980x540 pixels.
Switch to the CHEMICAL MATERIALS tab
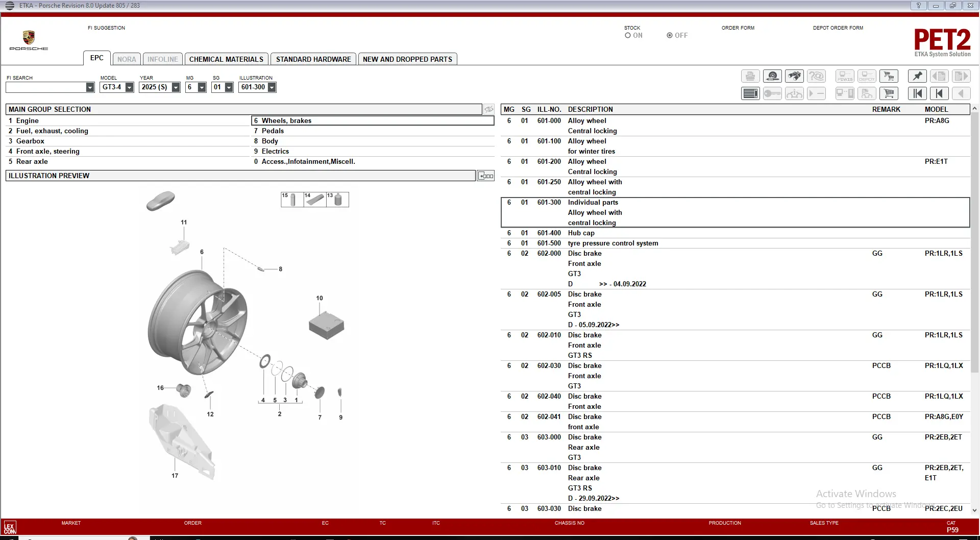[x=226, y=59]
